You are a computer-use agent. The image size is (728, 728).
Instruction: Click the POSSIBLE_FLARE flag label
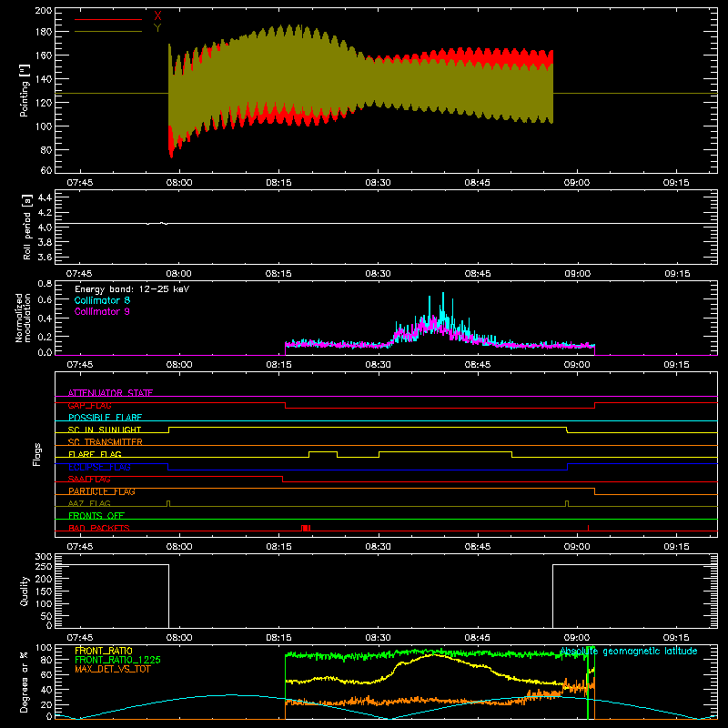tap(105, 418)
